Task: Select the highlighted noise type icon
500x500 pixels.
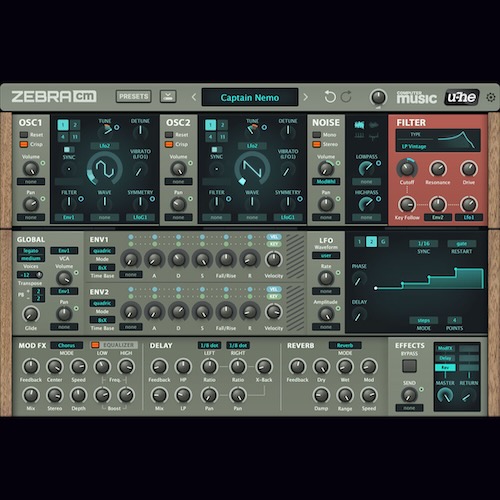Action: pyautogui.click(x=359, y=125)
